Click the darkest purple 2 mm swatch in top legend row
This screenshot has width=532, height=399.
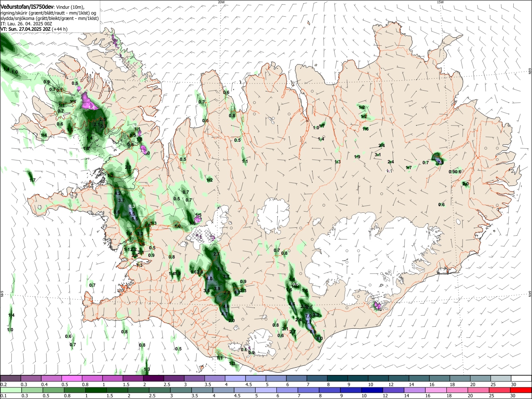pos(153,378)
